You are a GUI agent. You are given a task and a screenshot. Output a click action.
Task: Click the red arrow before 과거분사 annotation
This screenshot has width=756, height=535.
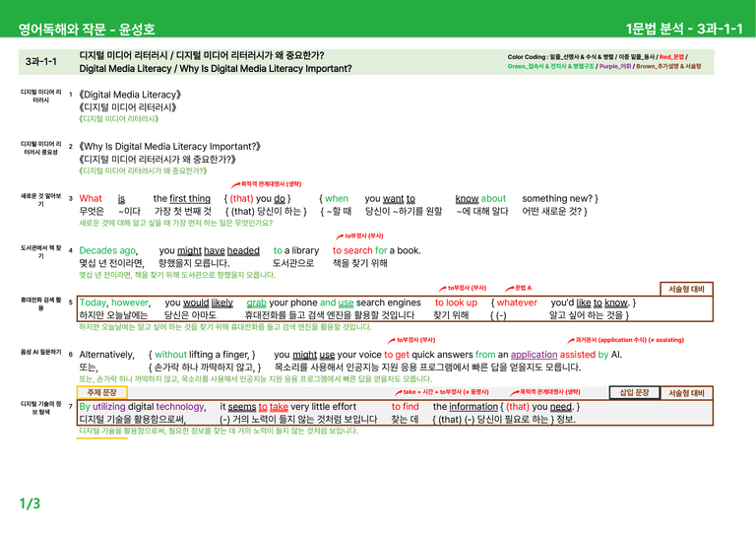pyautogui.click(x=571, y=340)
